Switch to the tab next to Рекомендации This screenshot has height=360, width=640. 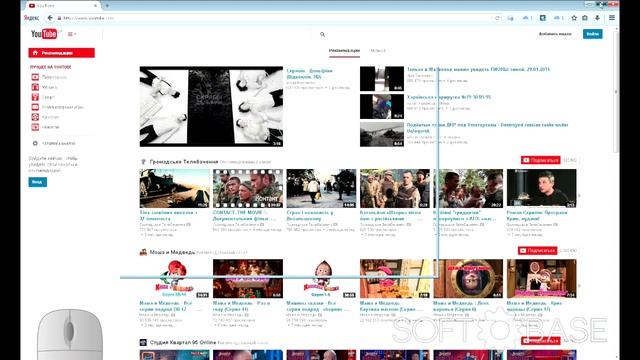(x=378, y=51)
